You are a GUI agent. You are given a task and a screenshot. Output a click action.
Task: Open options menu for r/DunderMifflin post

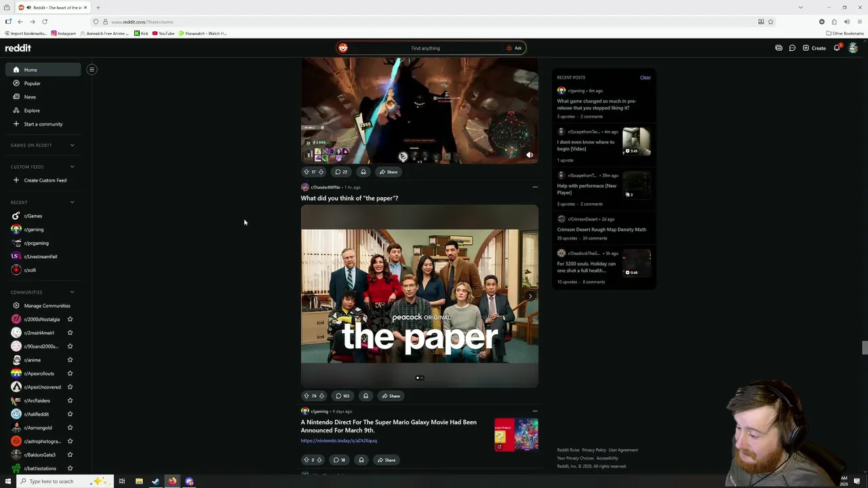[535, 187]
